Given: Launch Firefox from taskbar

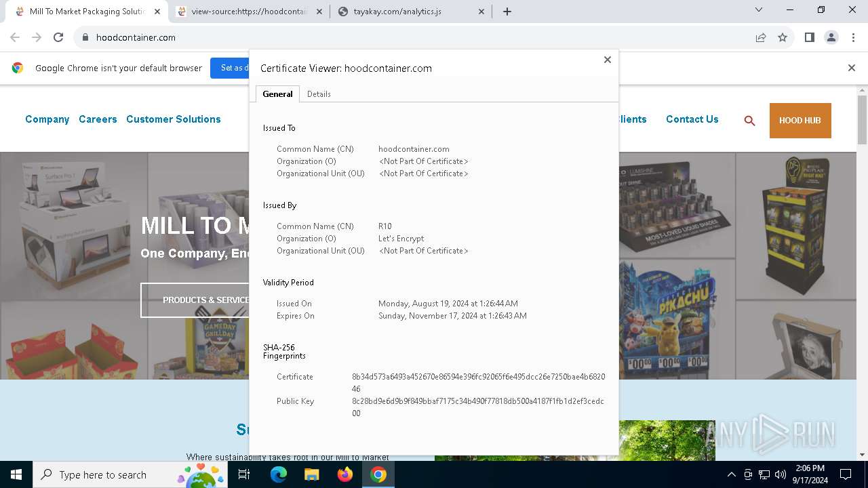Looking at the screenshot, I should click(x=345, y=474).
